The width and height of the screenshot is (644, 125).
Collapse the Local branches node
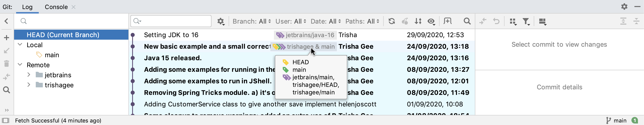[20, 45]
